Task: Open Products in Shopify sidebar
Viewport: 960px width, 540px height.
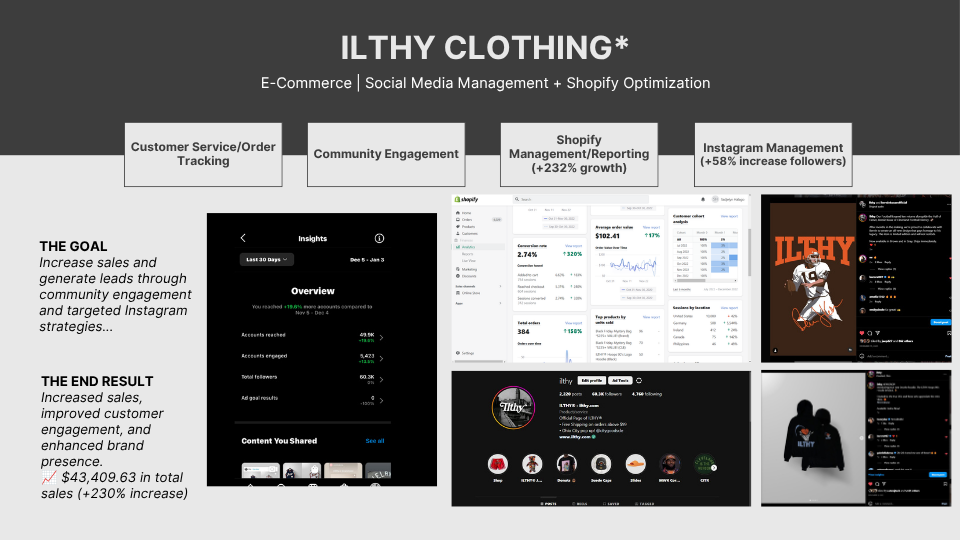Action: pos(468,227)
